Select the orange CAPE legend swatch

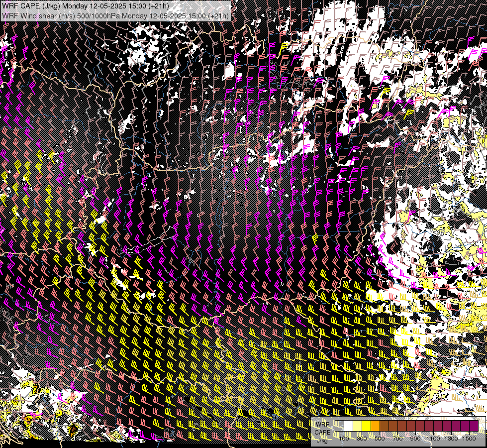375,426
